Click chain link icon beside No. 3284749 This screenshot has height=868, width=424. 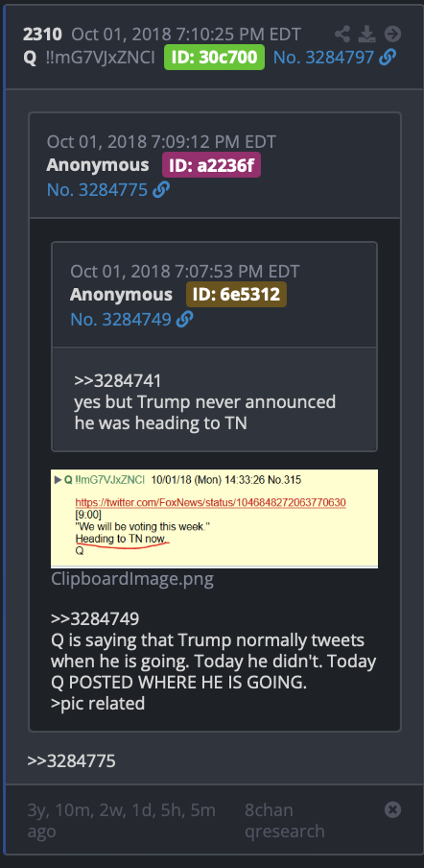[x=184, y=319]
